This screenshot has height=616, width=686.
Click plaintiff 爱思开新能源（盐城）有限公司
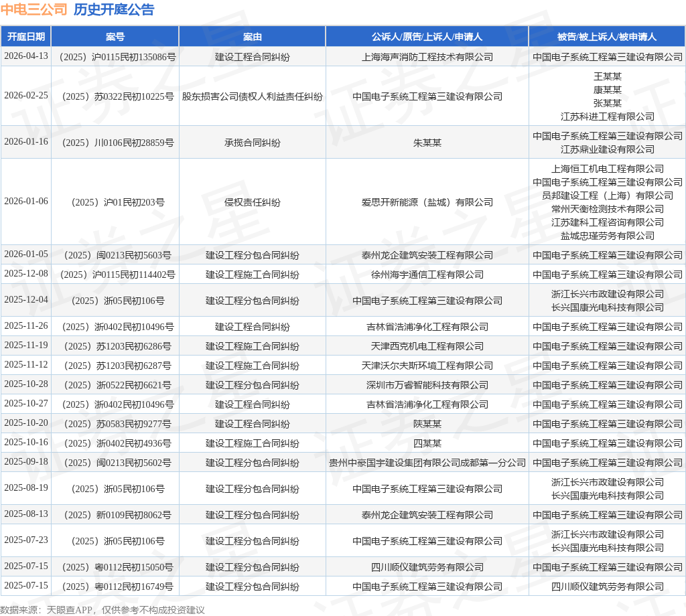(x=427, y=202)
